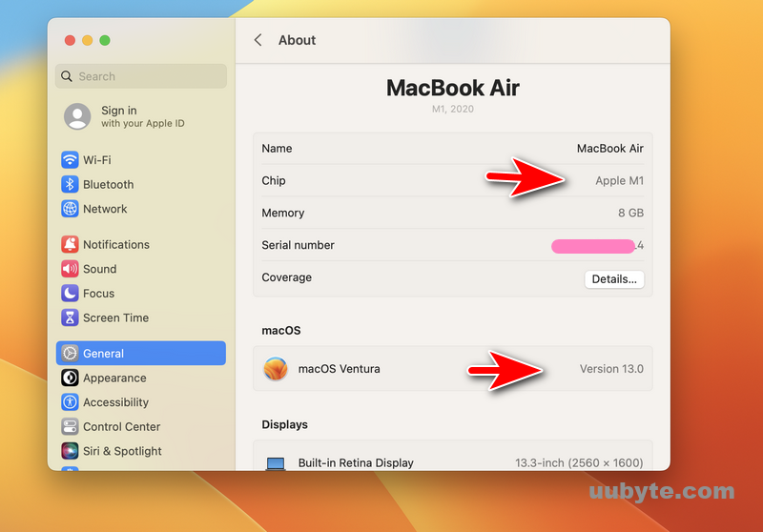Open Siri & Spotlight settings
Screen dimensions: 763x532
141,451
